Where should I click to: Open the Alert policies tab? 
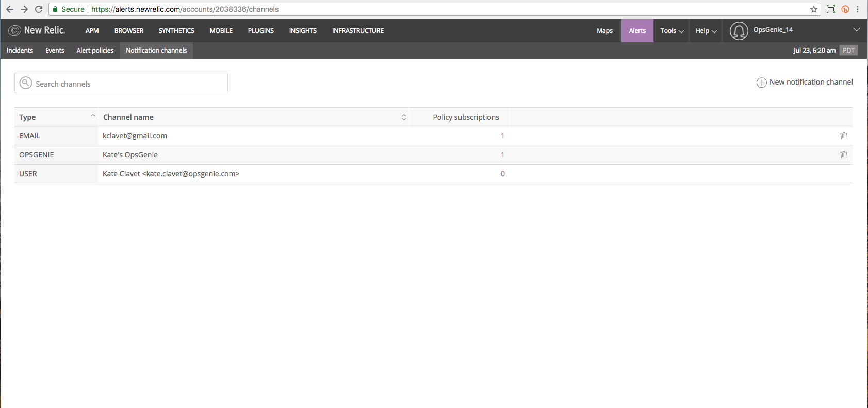(95, 51)
